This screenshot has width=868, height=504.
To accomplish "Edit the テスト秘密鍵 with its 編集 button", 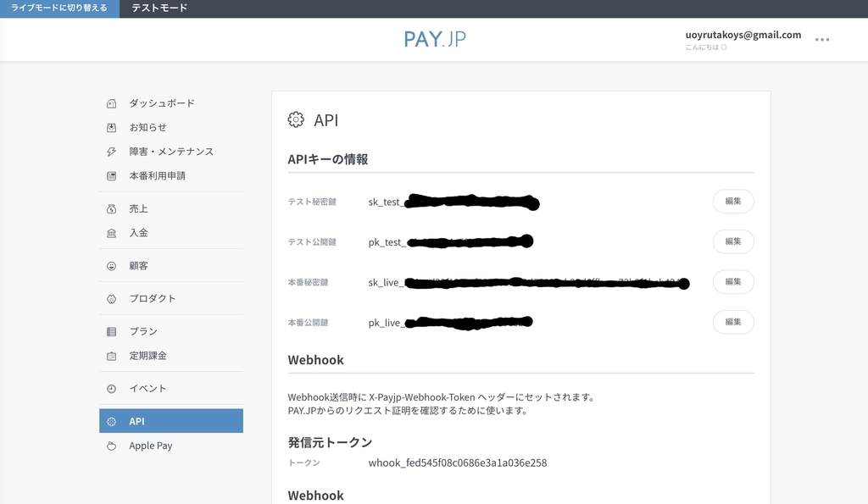I will [732, 201].
